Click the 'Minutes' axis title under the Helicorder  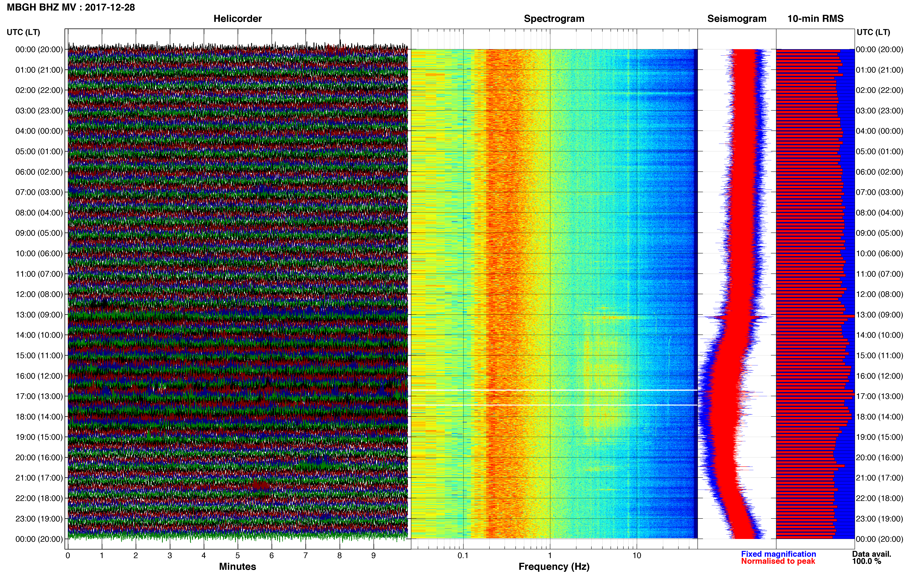[x=238, y=566]
